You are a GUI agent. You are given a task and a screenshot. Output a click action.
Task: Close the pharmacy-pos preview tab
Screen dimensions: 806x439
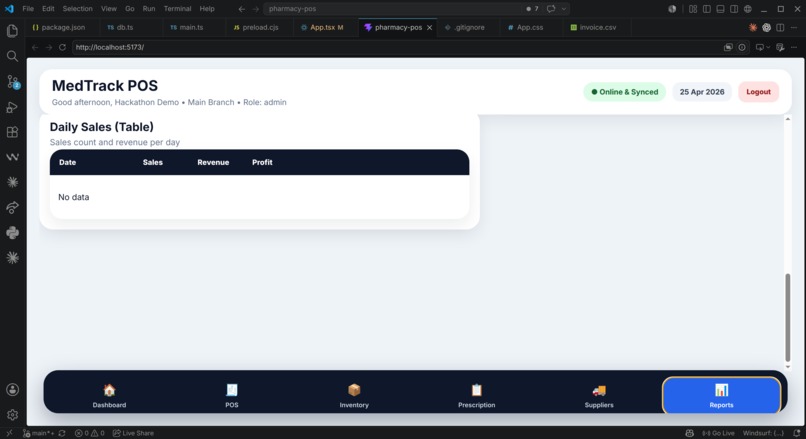(x=429, y=28)
